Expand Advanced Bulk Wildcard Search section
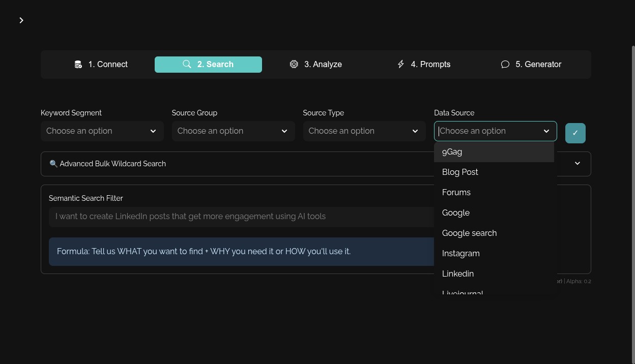635x364 pixels. tap(315, 164)
